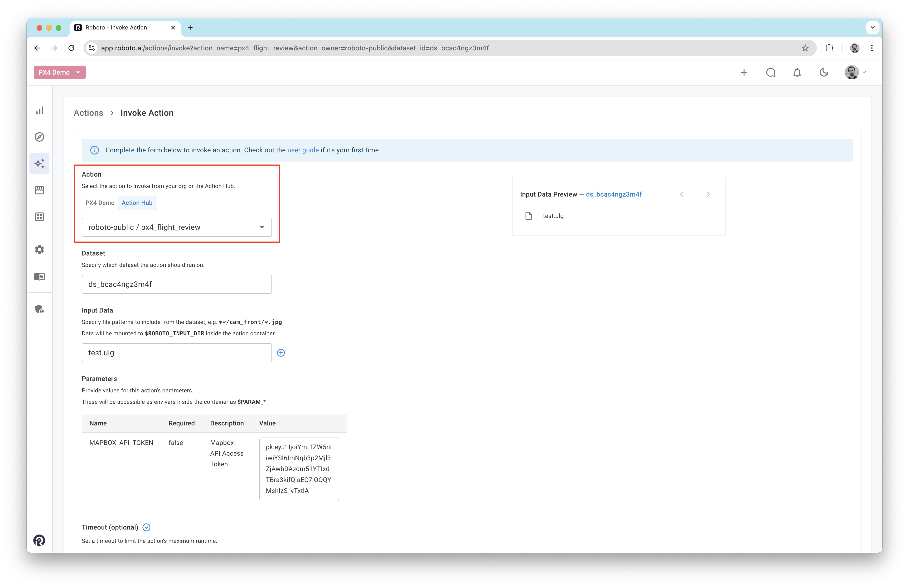Open the user guide link
Screen dimensions: 909x588
pyautogui.click(x=303, y=150)
